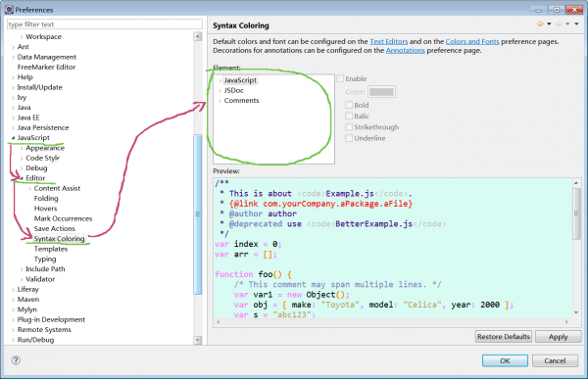
Task: Expand the Code Style node
Action: 22,159
